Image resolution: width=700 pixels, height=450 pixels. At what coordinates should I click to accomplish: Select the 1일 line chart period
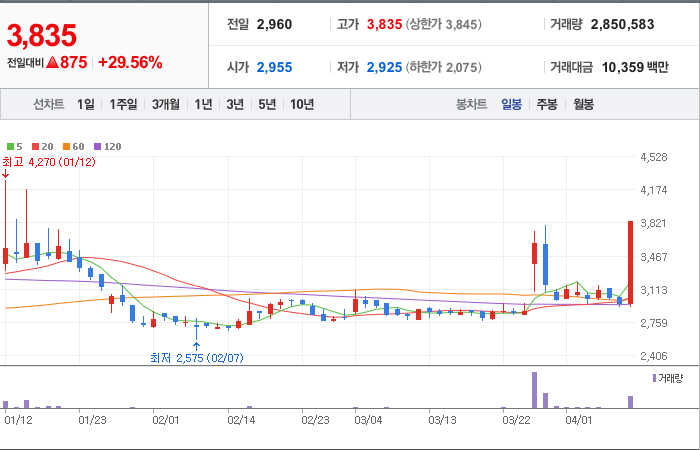pyautogui.click(x=86, y=104)
